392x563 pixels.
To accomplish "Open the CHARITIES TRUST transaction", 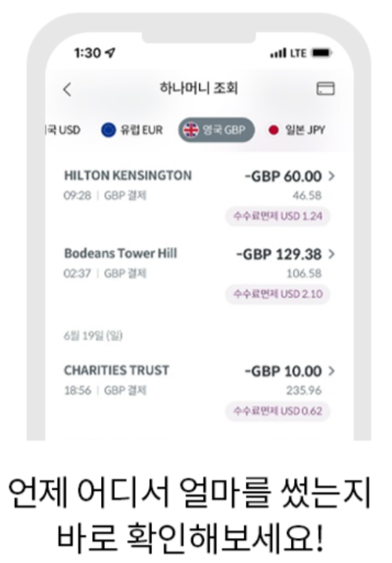I will (x=199, y=391).
